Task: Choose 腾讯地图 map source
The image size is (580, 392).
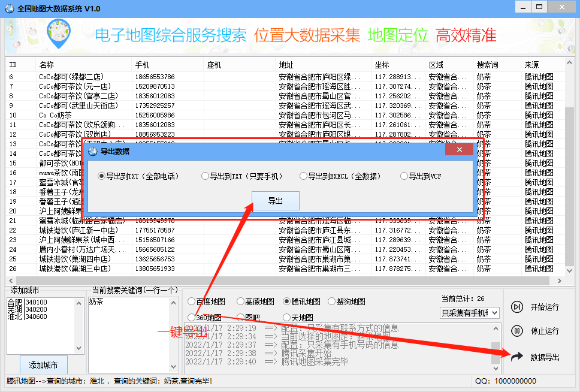Action: point(301,301)
